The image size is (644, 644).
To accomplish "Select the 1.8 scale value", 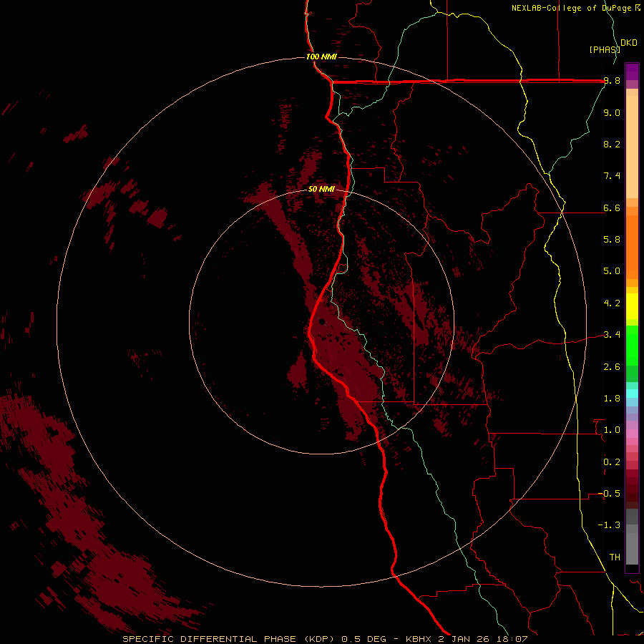I will [x=612, y=399].
